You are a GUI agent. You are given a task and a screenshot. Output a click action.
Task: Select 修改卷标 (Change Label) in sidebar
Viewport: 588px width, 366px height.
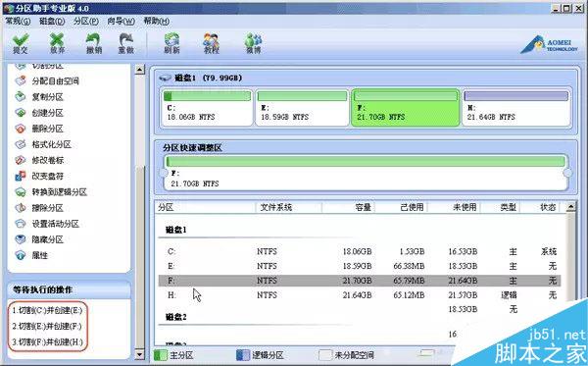click(39, 160)
